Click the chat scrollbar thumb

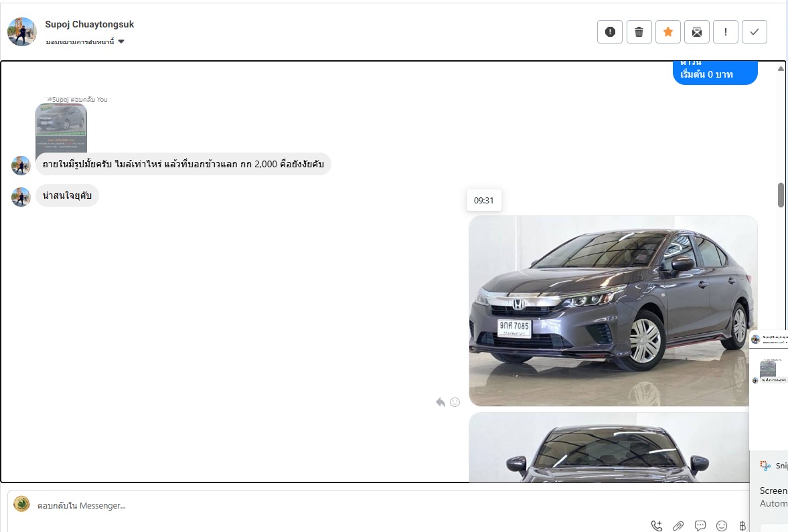tap(781, 195)
